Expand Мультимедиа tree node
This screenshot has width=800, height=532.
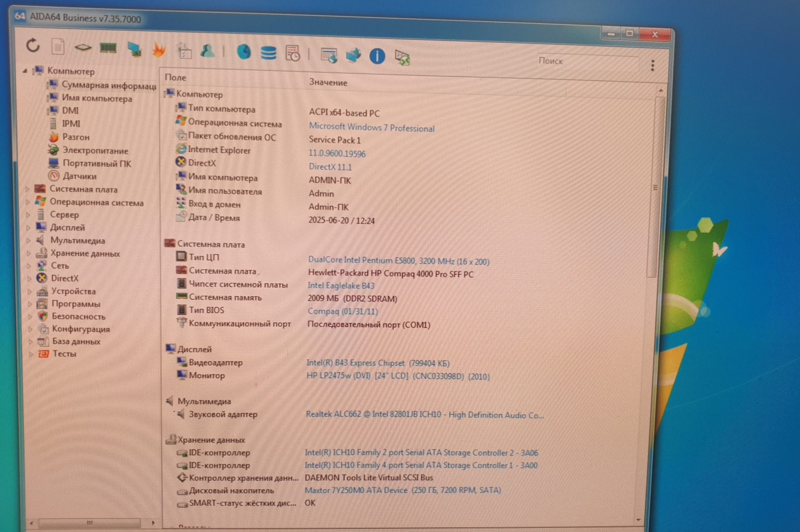pos(29,240)
